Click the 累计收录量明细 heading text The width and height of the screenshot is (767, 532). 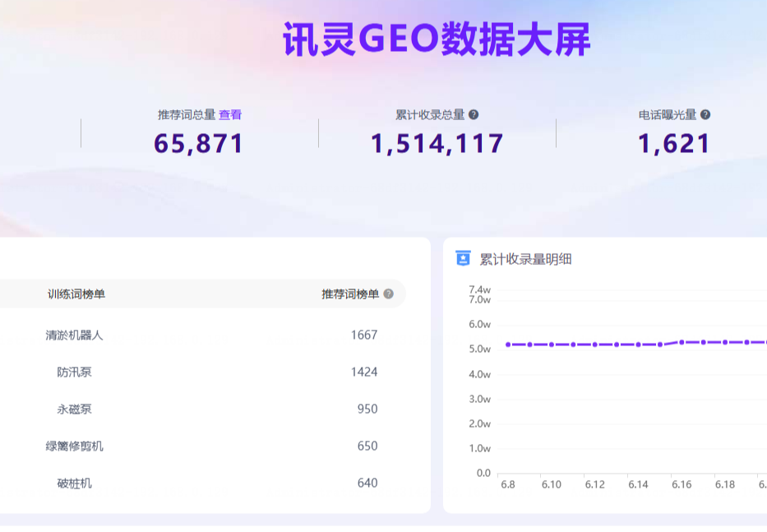[x=525, y=259]
